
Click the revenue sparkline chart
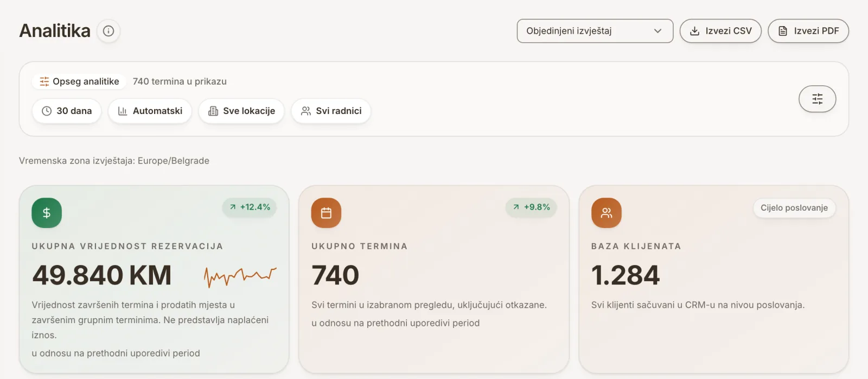(240, 276)
